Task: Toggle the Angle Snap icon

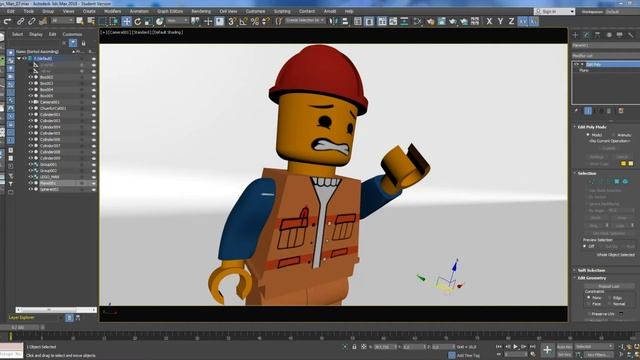Action: [243, 21]
